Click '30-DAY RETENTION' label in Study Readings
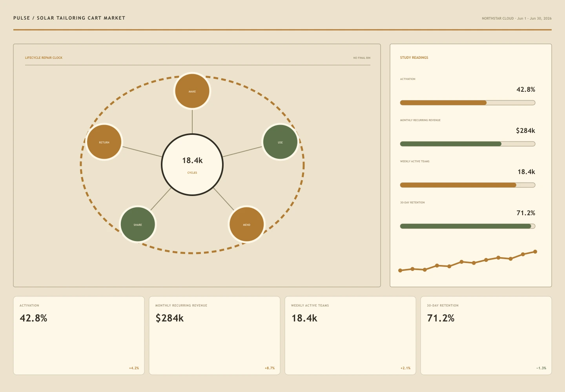Image resolution: width=565 pixels, height=392 pixels. click(x=412, y=203)
